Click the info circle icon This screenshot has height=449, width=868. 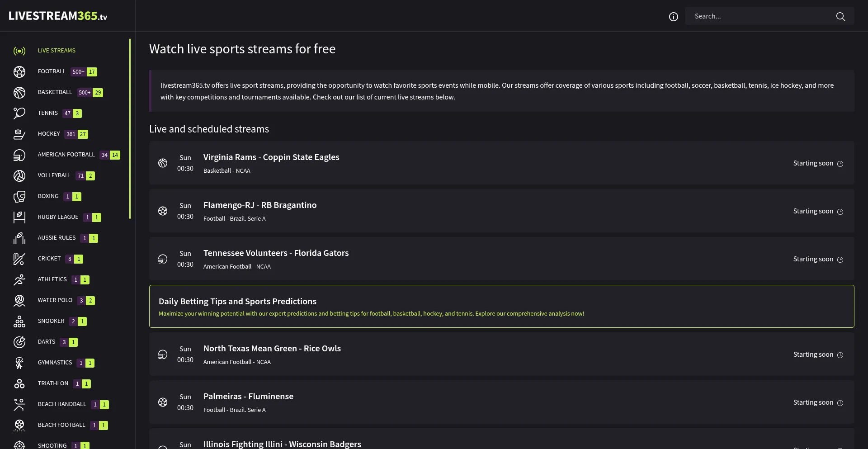click(673, 17)
